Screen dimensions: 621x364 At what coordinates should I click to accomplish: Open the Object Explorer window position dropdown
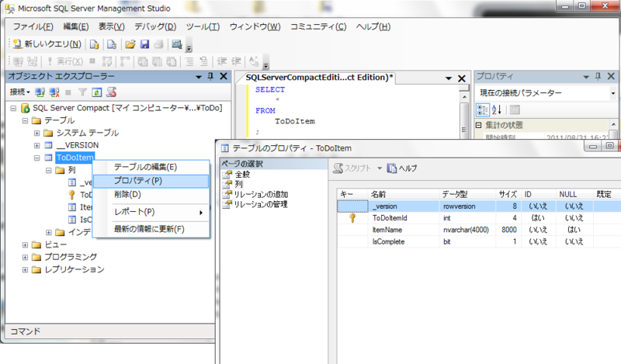point(199,77)
